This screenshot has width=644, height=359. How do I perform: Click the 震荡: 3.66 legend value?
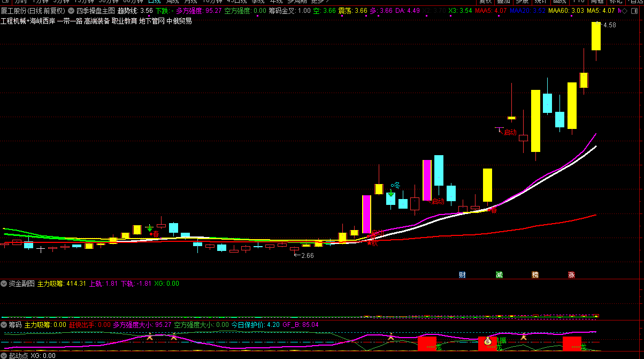[352, 10]
